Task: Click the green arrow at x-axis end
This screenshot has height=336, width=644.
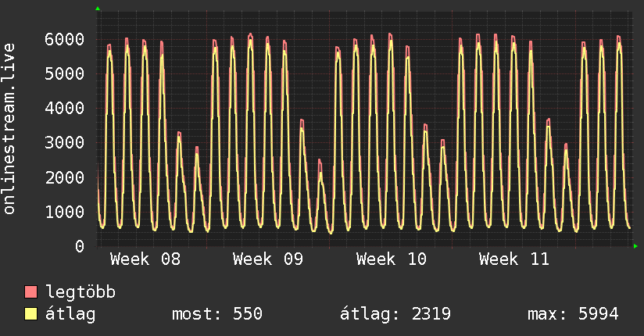Action: point(635,246)
